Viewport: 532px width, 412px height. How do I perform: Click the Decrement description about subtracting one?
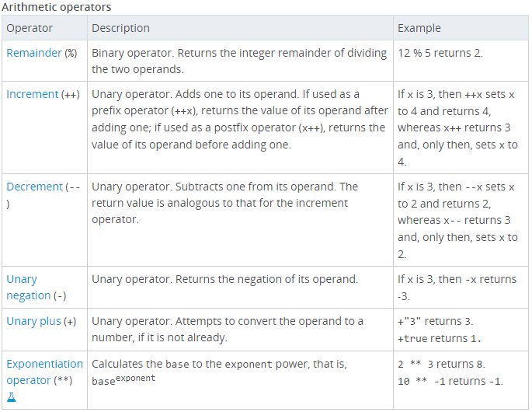tap(225, 203)
